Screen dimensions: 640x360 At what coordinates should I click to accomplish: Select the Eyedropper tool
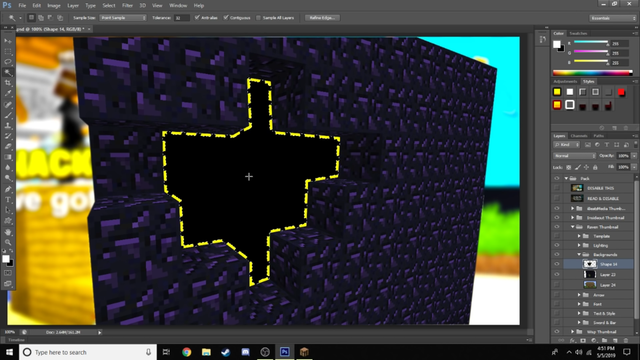pos(8,93)
